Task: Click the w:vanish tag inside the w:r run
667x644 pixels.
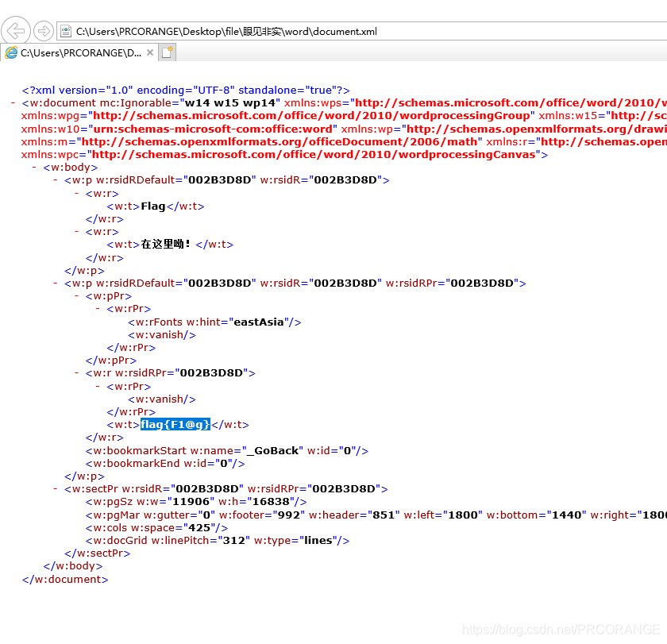Action: [x=162, y=399]
